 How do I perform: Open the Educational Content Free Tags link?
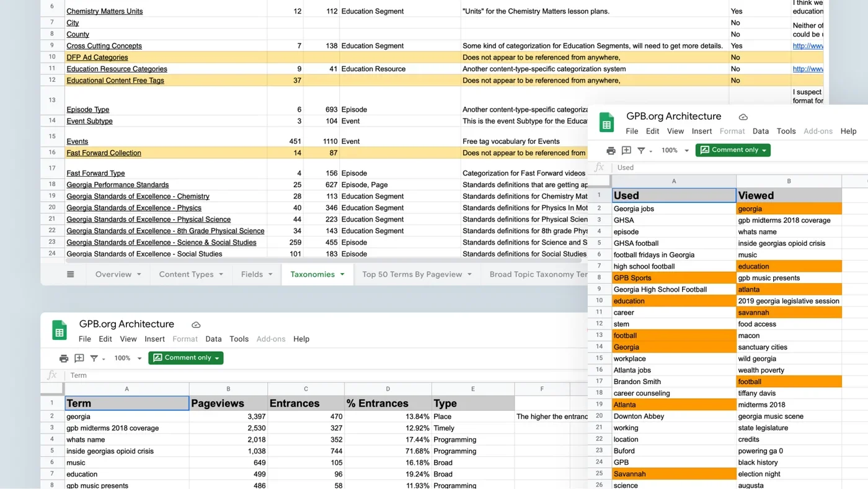tap(115, 81)
